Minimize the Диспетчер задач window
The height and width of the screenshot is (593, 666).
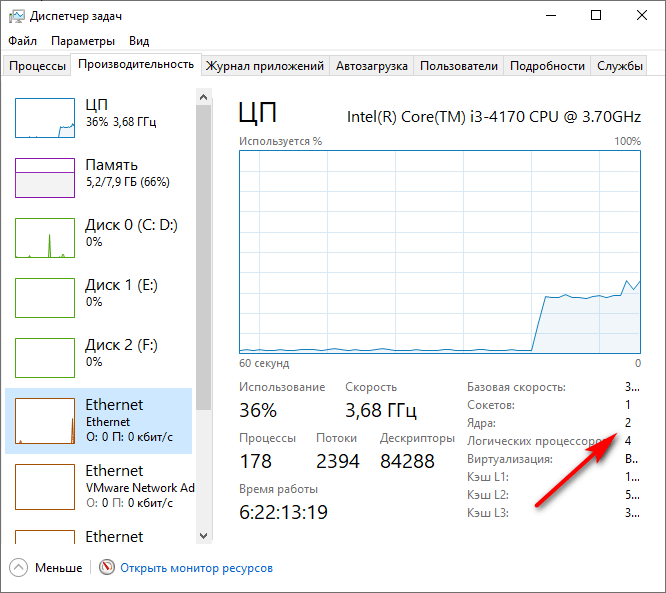click(x=551, y=16)
